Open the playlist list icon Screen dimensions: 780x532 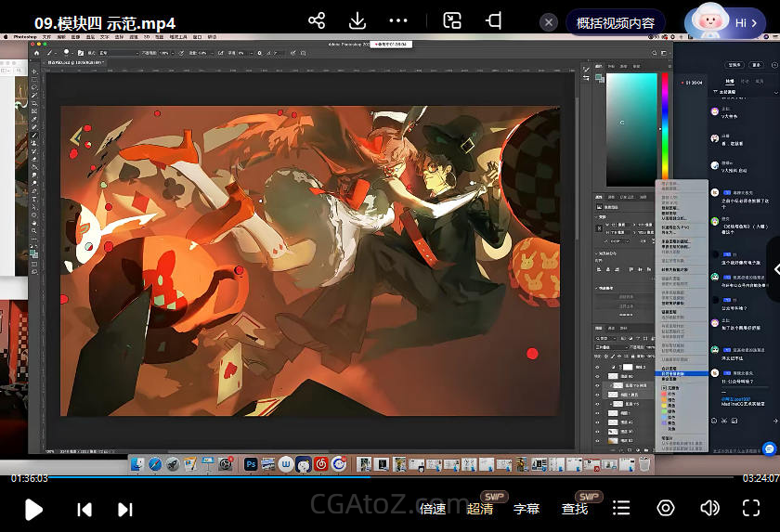(621, 508)
